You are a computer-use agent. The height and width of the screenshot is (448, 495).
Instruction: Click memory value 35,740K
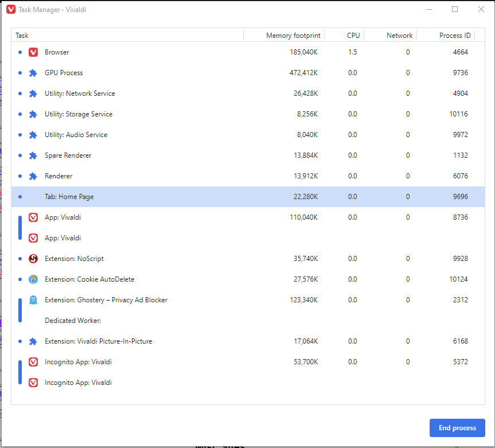(x=306, y=259)
